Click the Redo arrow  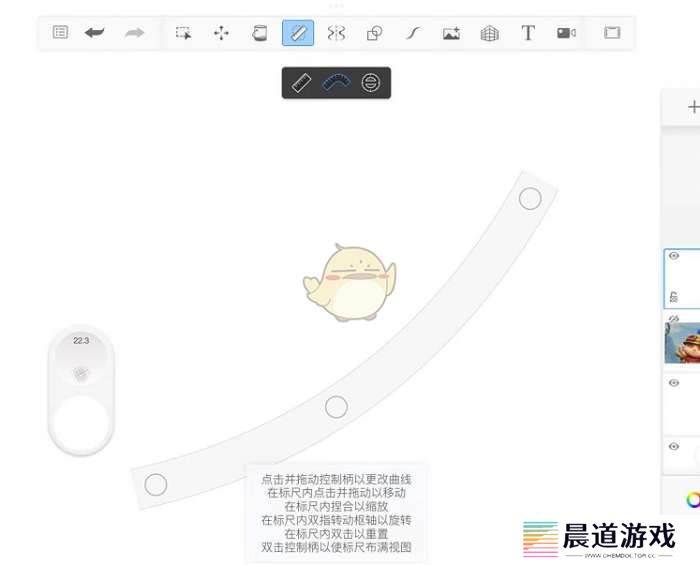point(134,33)
